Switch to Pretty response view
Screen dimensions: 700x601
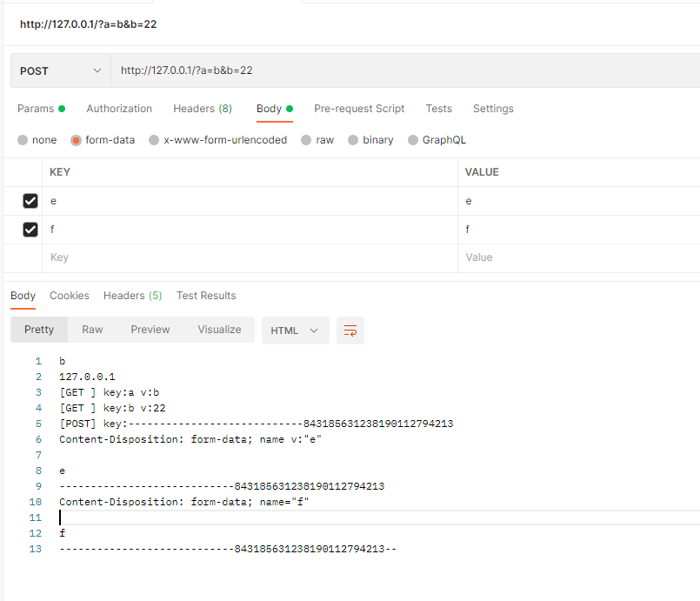pos(39,330)
